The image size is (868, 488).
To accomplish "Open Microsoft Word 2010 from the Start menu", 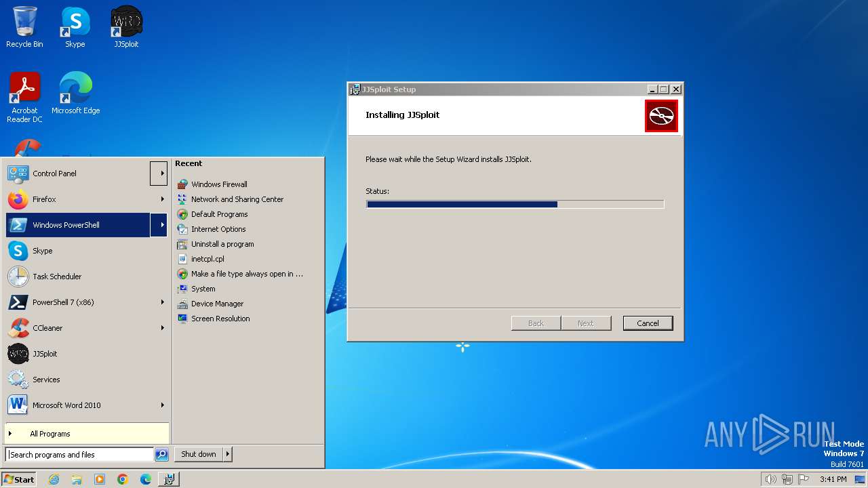I will point(87,405).
